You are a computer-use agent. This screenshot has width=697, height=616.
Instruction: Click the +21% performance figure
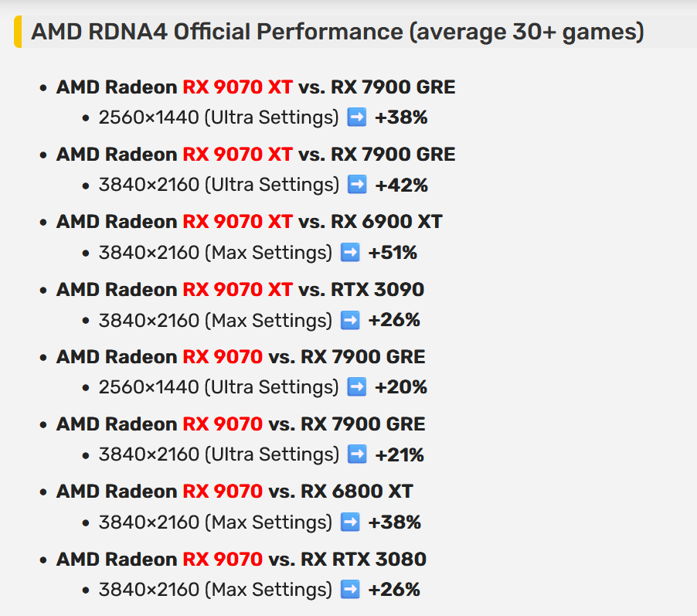coord(399,455)
